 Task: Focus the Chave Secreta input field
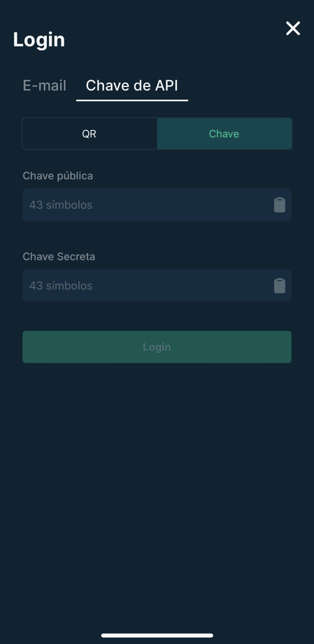pyautogui.click(x=157, y=286)
